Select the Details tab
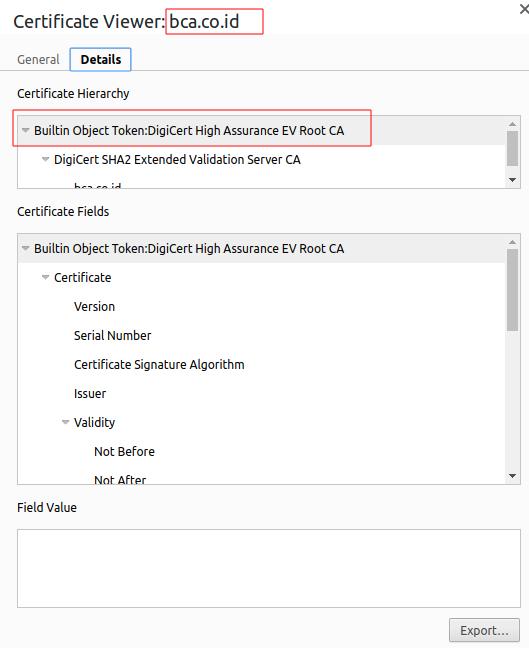The height and width of the screenshot is (648, 529). [100, 60]
